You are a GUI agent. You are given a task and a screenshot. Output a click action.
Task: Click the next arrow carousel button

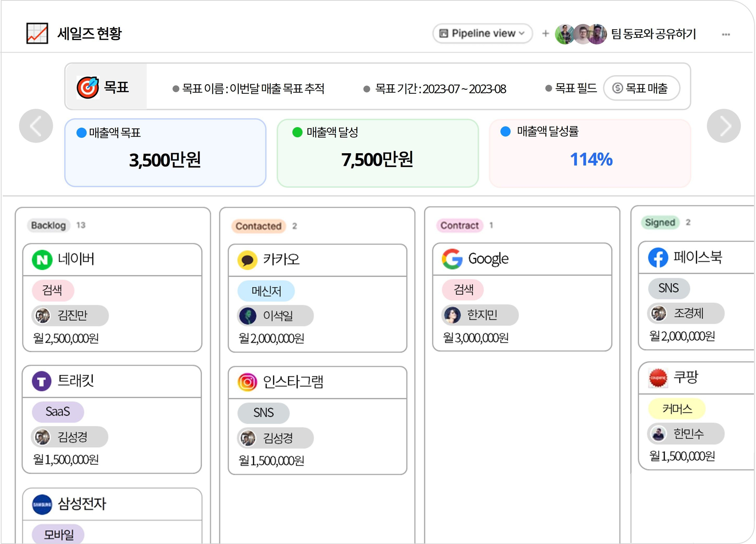tap(724, 126)
